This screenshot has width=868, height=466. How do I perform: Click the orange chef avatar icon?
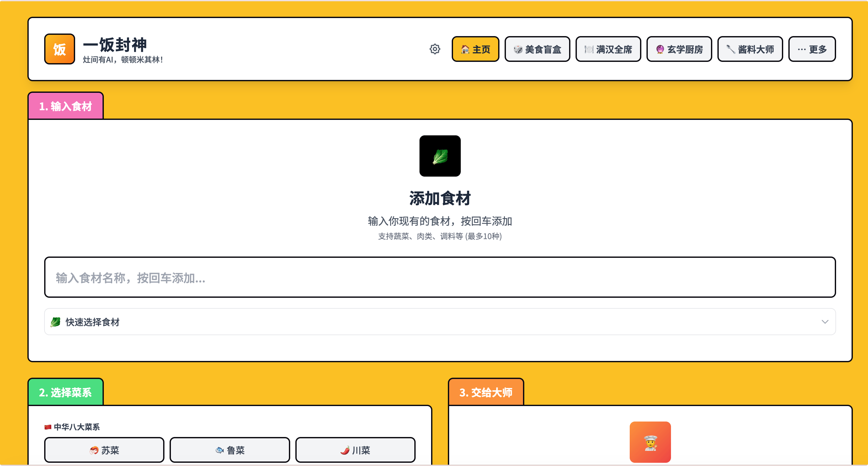coord(650,442)
